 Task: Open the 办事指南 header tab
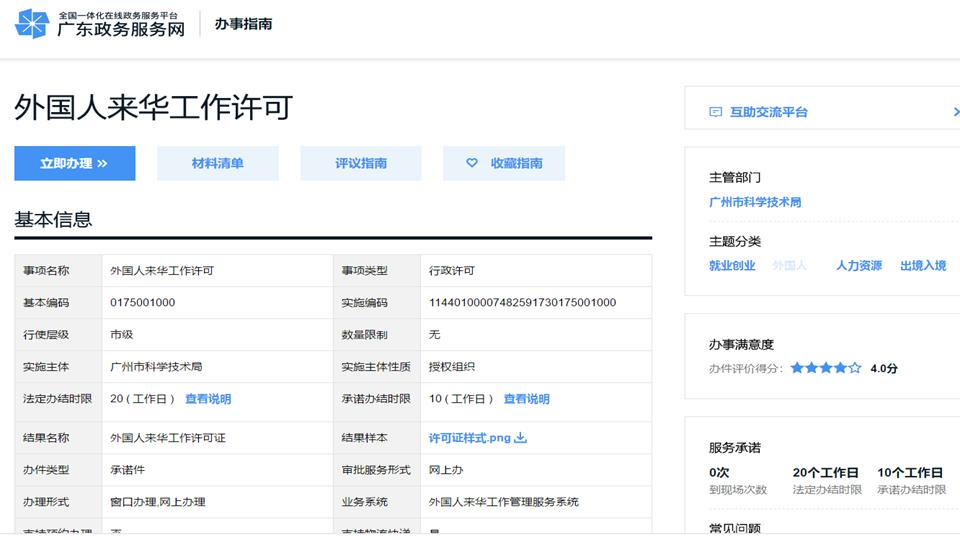pyautogui.click(x=243, y=24)
